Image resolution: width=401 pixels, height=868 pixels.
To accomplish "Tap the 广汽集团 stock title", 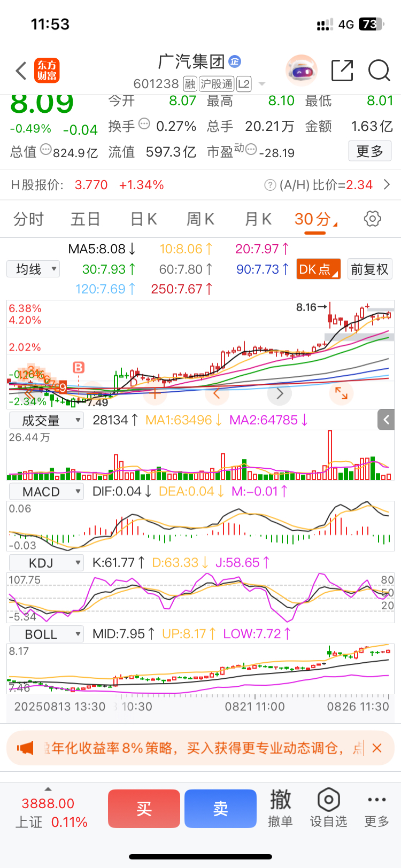I will 191,61.
